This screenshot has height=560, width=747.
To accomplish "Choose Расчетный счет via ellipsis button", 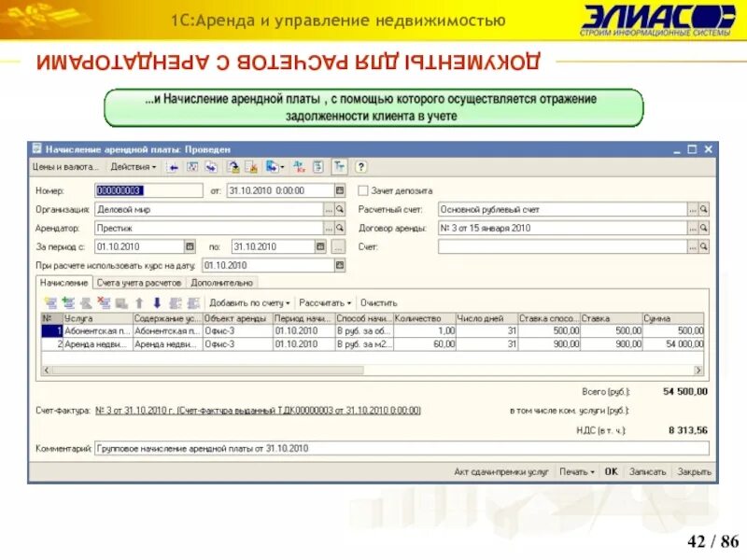I will 693,209.
